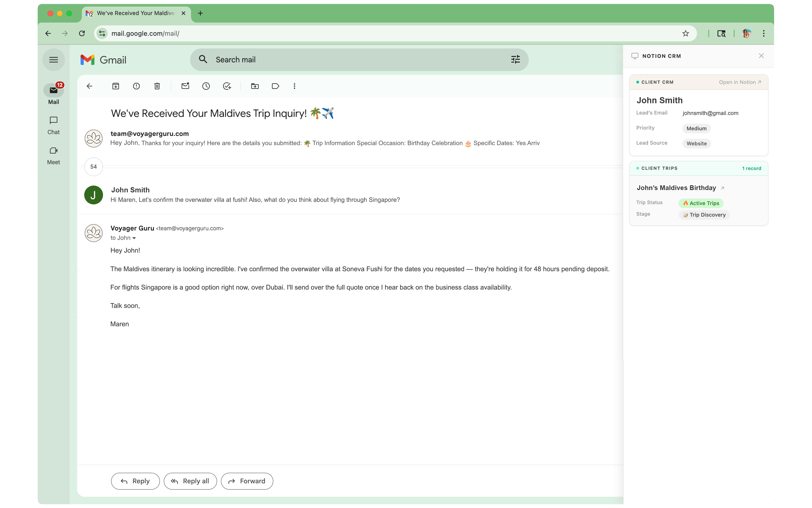Switch to the Chat section

point(53,125)
